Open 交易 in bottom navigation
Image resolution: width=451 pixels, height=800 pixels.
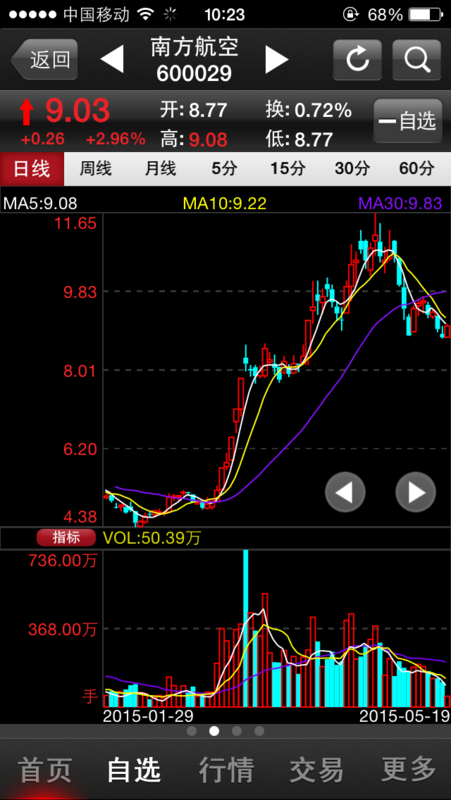pyautogui.click(x=317, y=769)
